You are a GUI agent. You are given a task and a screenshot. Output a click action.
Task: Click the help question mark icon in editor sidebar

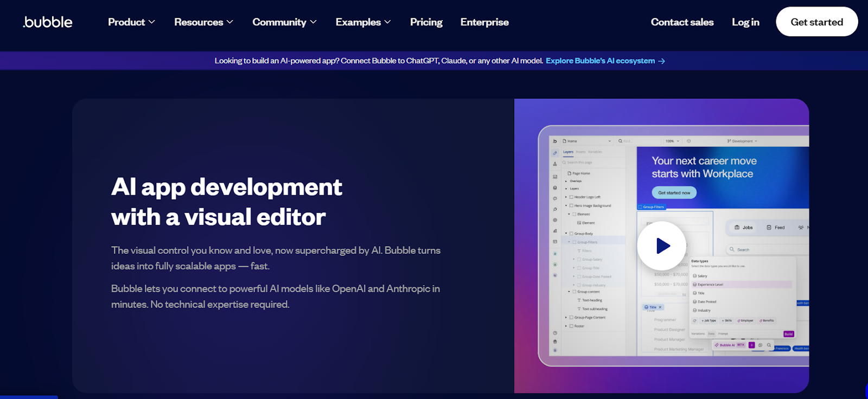pyautogui.click(x=555, y=333)
